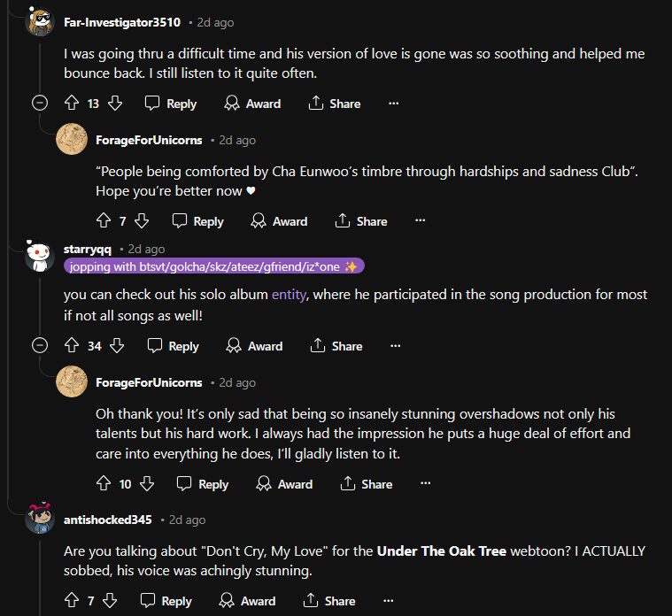Downvote antishocked345's comment
The width and height of the screenshot is (672, 616).
click(x=111, y=601)
